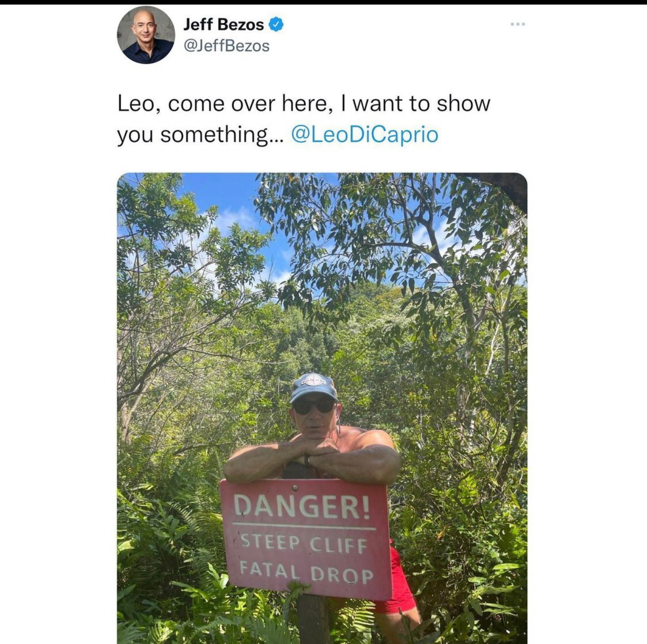Click the word Leo in tweet text
647x644 pixels.
coord(135,103)
